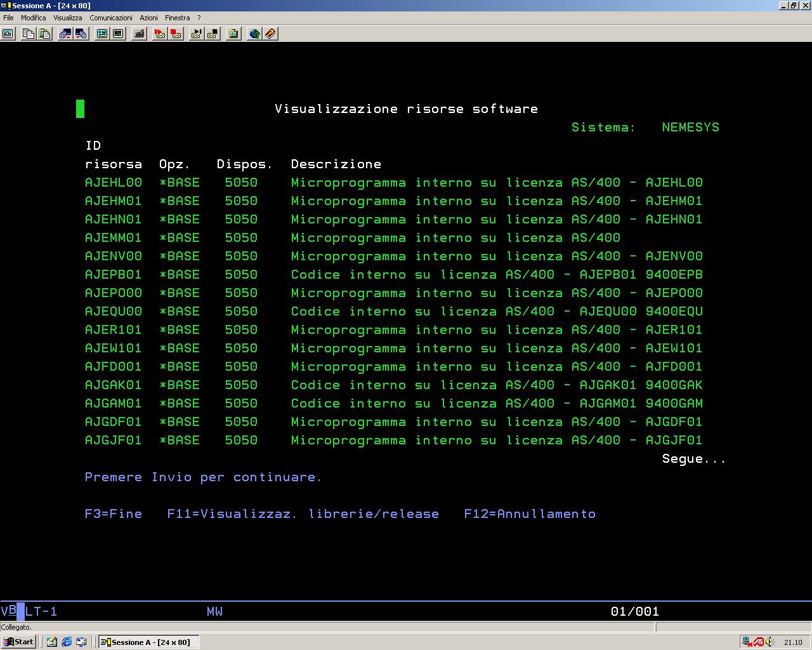The width and height of the screenshot is (812, 650).
Task: Click AJFD001 resource ID in ID column
Action: click(114, 366)
